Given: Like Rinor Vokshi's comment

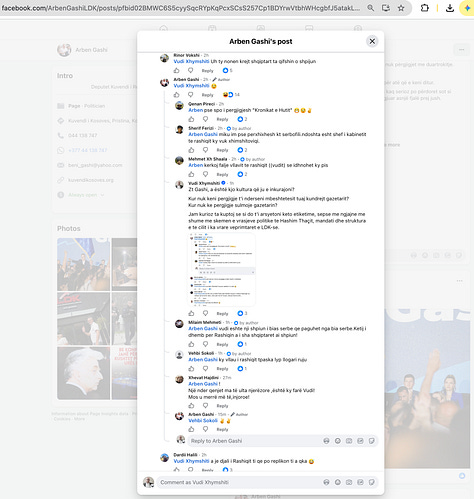Looking at the screenshot, I should point(176,71).
